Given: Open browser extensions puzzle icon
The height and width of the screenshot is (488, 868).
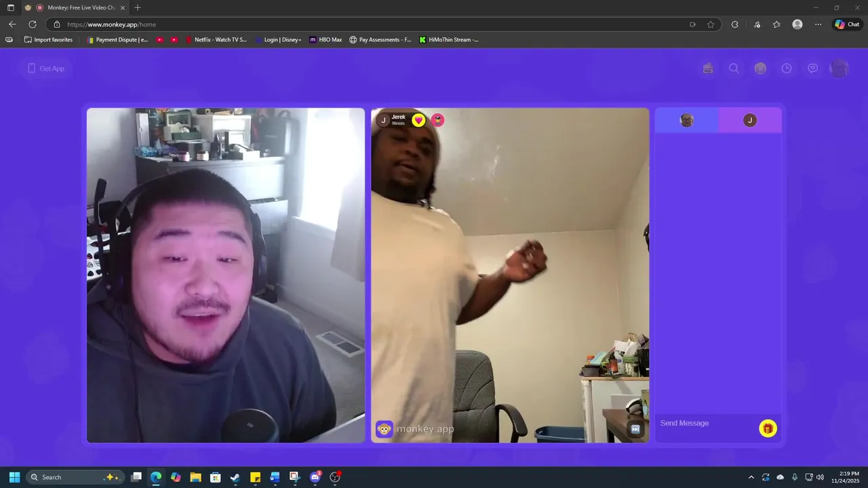Looking at the screenshot, I should (734, 24).
